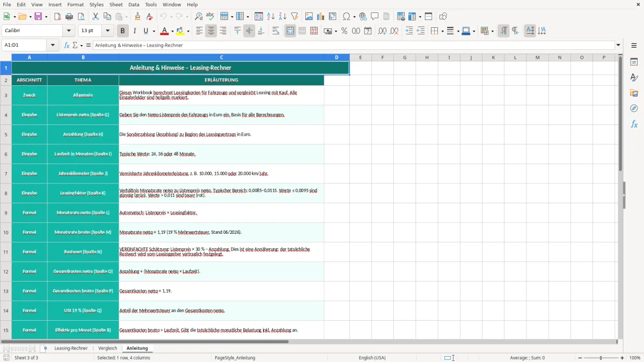This screenshot has height=362, width=644.
Task: Open the 13 pt font size dropdown
Action: tap(108, 31)
